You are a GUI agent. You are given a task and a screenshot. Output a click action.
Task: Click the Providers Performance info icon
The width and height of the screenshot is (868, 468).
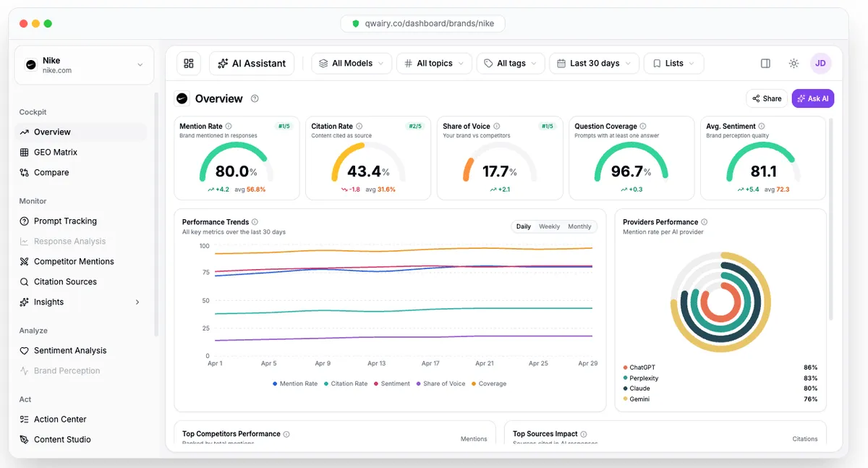pyautogui.click(x=705, y=222)
